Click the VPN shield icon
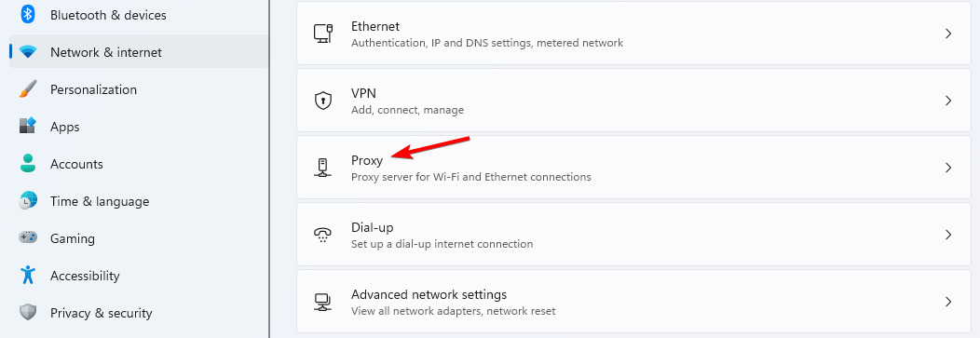The width and height of the screenshot is (980, 338). [x=322, y=101]
